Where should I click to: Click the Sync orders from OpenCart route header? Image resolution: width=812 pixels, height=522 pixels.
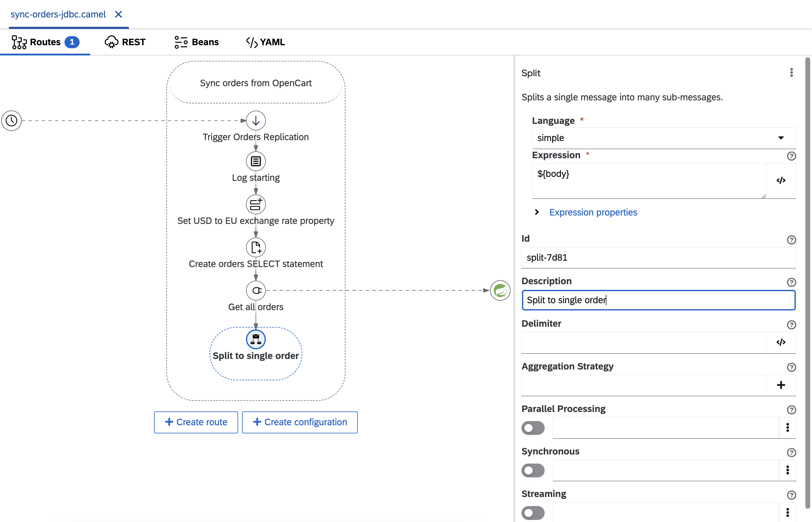click(256, 83)
